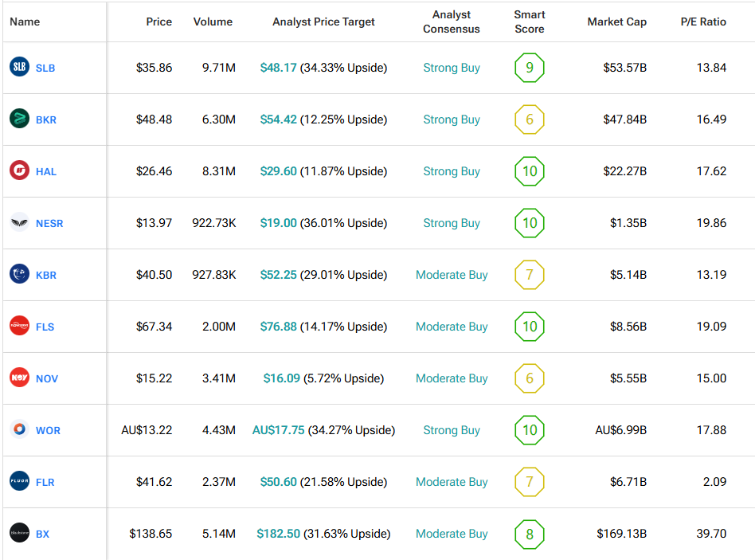Open the SLB ticker link
The image size is (755, 560).
click(x=45, y=69)
